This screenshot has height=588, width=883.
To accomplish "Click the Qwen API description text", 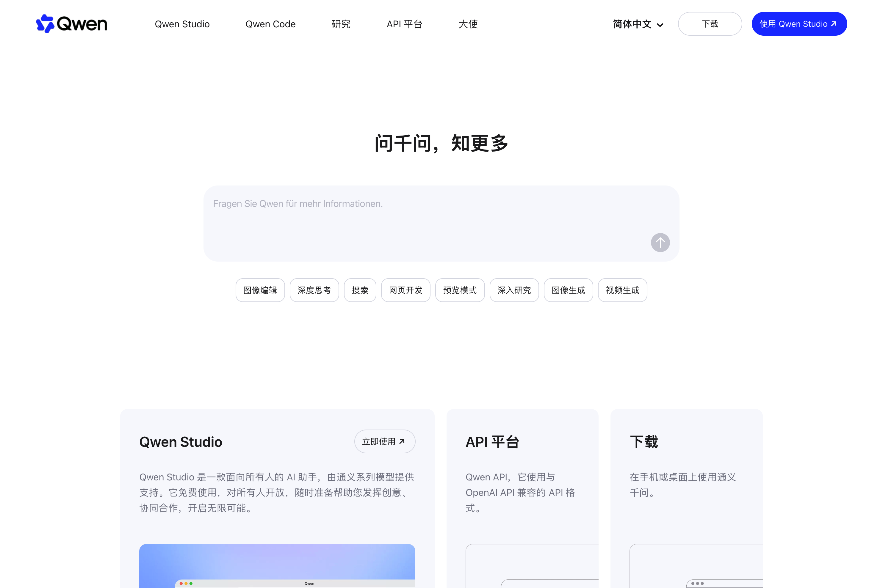I will 520,492.
